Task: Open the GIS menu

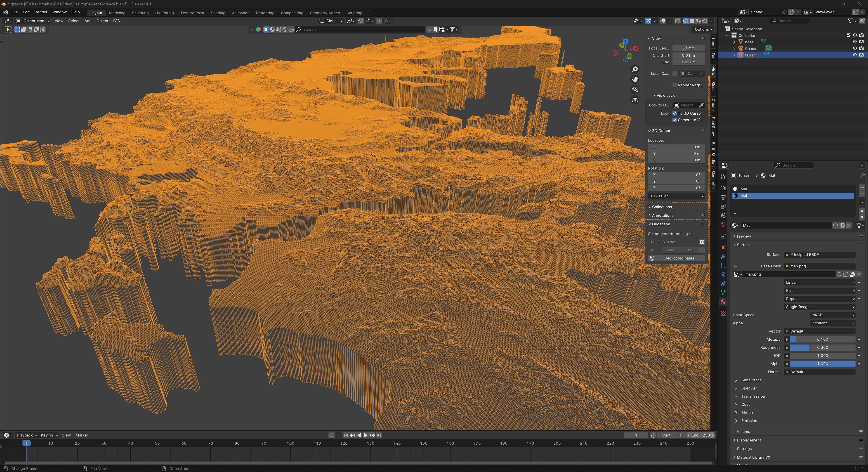Action: coord(116,21)
